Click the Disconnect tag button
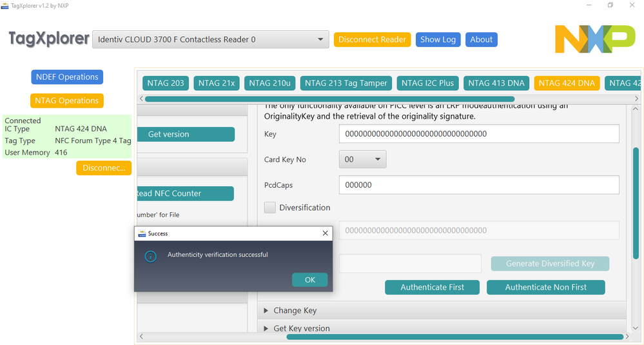The image size is (644, 345). (104, 168)
